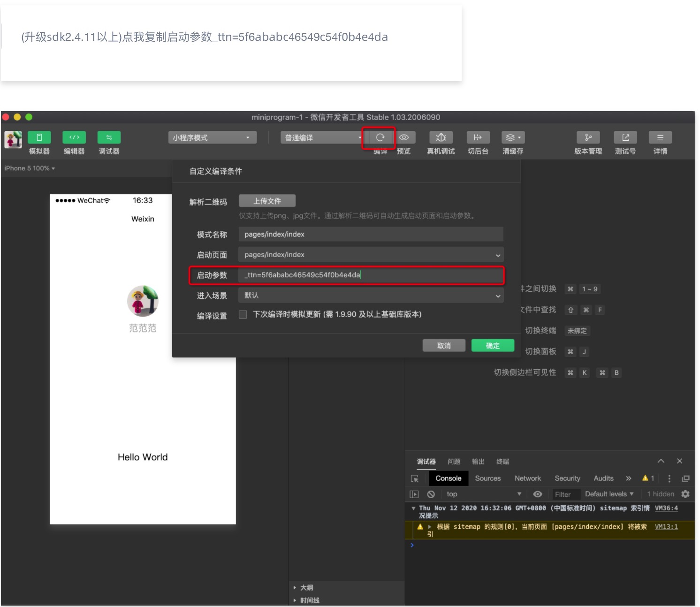Toggle DevTools dock side icon
Screen dimensions: 700x607
685,478
